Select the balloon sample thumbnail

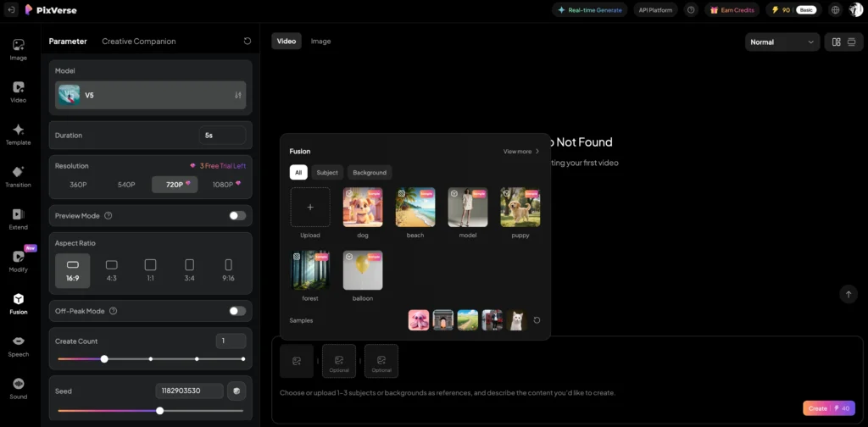pyautogui.click(x=363, y=270)
